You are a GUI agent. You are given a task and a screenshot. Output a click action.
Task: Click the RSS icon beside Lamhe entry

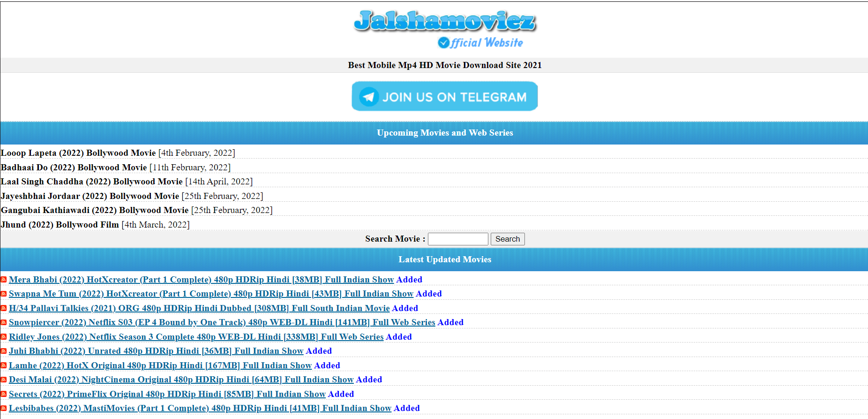tap(4, 366)
